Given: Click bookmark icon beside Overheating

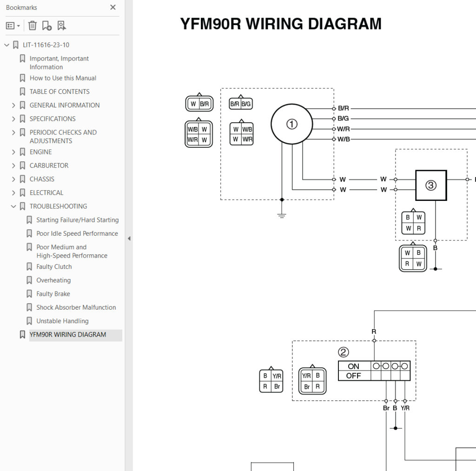Looking at the screenshot, I should (29, 280).
